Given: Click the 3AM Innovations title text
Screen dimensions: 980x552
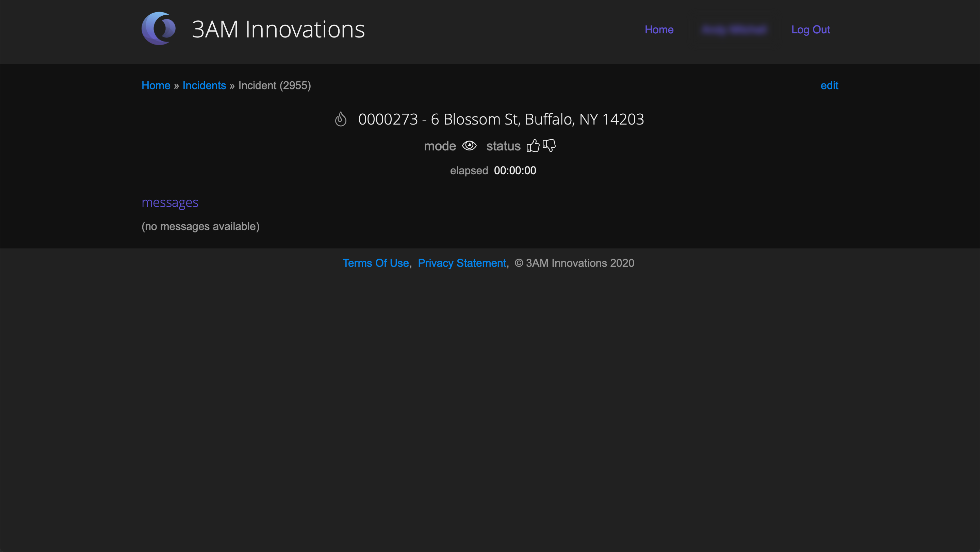Looking at the screenshot, I should tap(278, 29).
